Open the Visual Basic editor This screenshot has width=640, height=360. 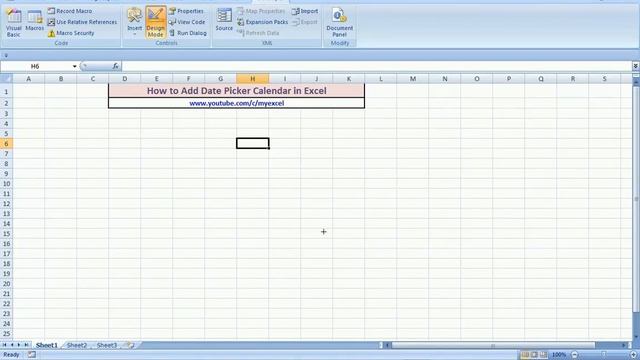13,22
